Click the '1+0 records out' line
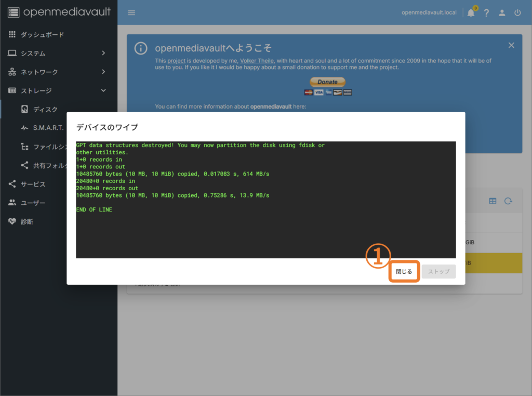Image resolution: width=532 pixels, height=396 pixels. pyautogui.click(x=100, y=167)
